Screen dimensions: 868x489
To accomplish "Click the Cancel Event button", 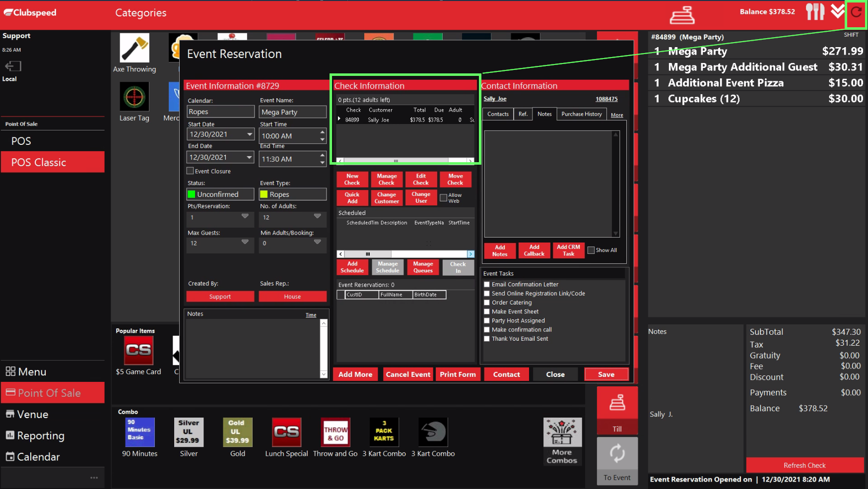I will [408, 374].
